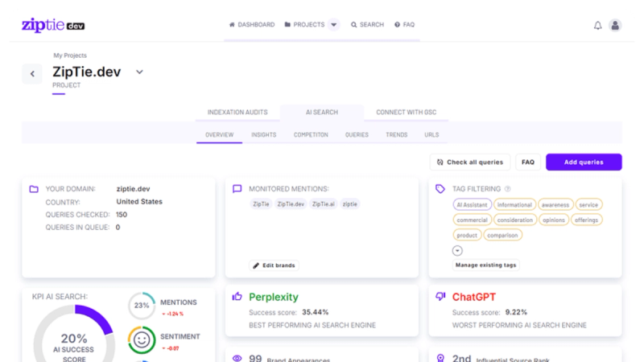Image resolution: width=644 pixels, height=362 pixels.
Task: Click the Tag Filtering help question icon
Action: (x=508, y=189)
